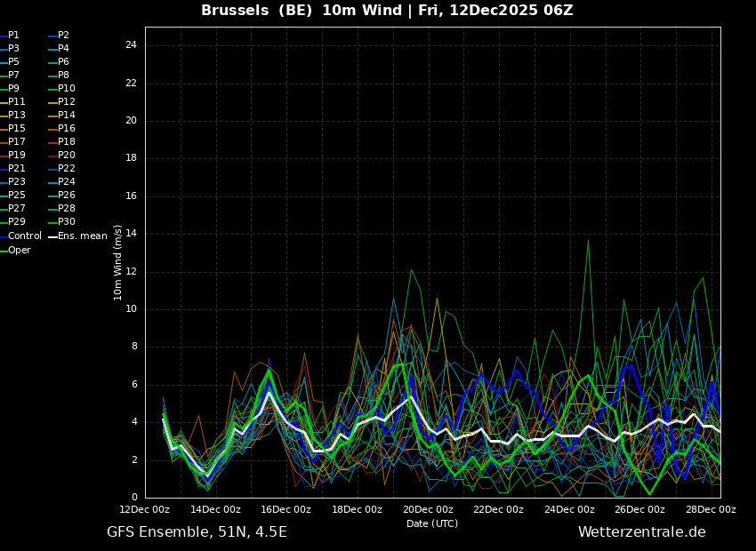Click the P19 legend color line

[4, 156]
